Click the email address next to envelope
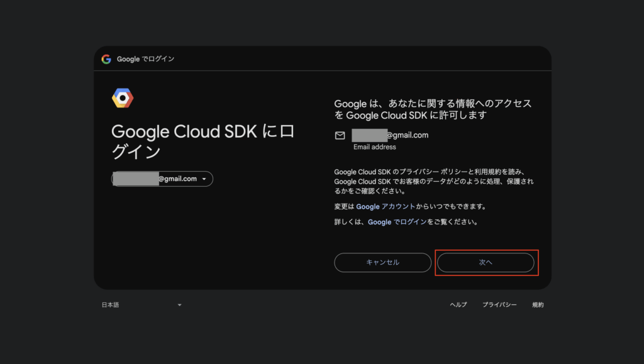The image size is (644, 364). (x=390, y=135)
